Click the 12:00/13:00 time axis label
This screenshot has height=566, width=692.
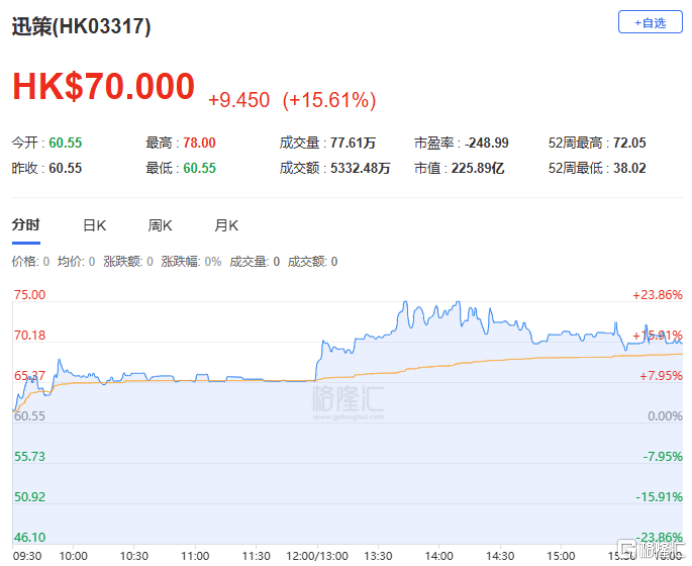click(318, 555)
